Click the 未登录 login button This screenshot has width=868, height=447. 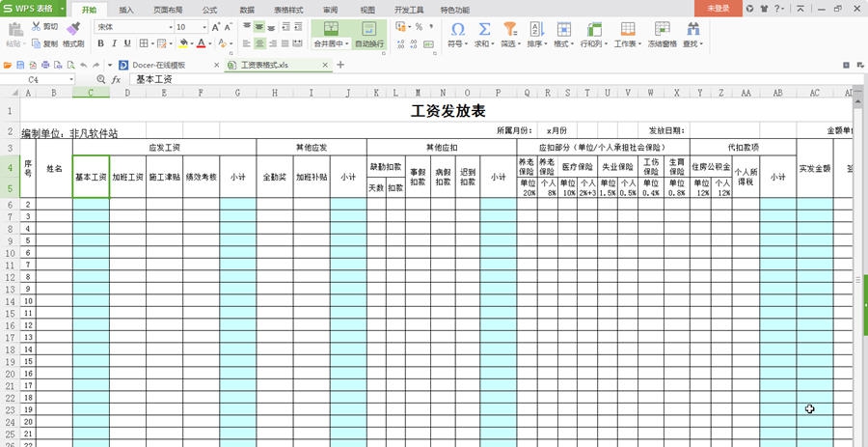718,9
